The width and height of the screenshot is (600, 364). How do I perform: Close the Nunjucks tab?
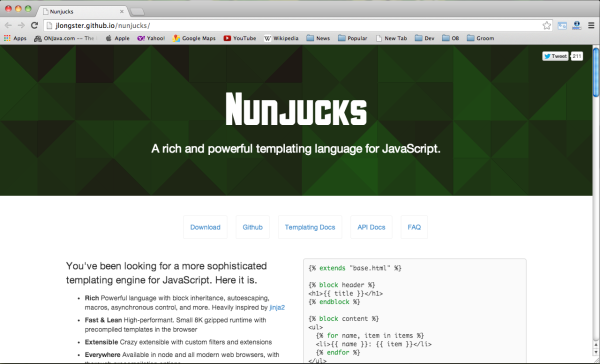tap(122, 11)
